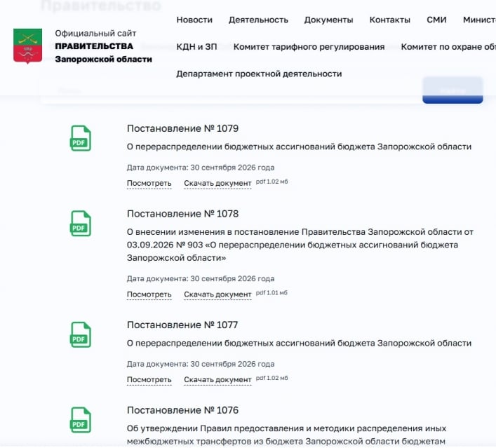The image size is (496, 448).
Task: Open PDF icon for Постановление № 1079
Action: pos(81,138)
